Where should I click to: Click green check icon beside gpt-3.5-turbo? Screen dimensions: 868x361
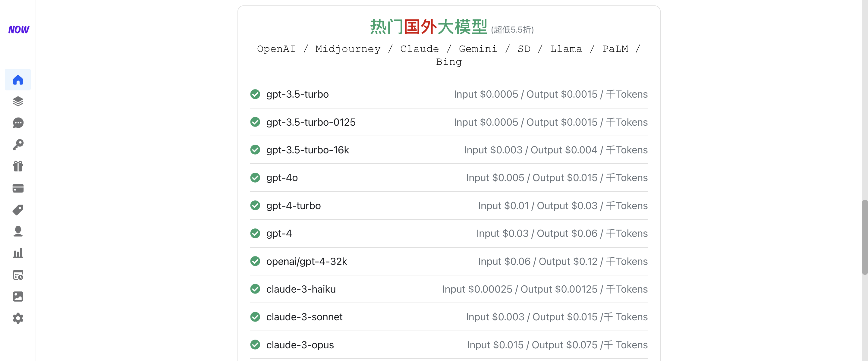coord(255,94)
